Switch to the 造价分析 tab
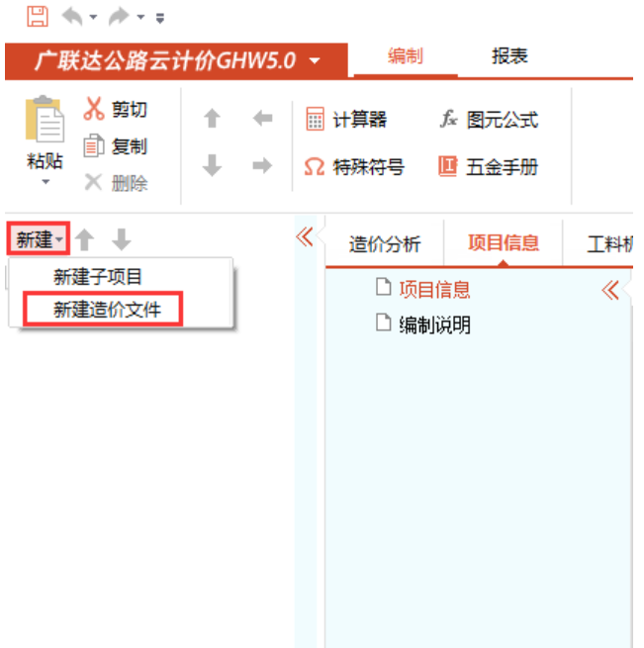 pyautogui.click(x=385, y=243)
